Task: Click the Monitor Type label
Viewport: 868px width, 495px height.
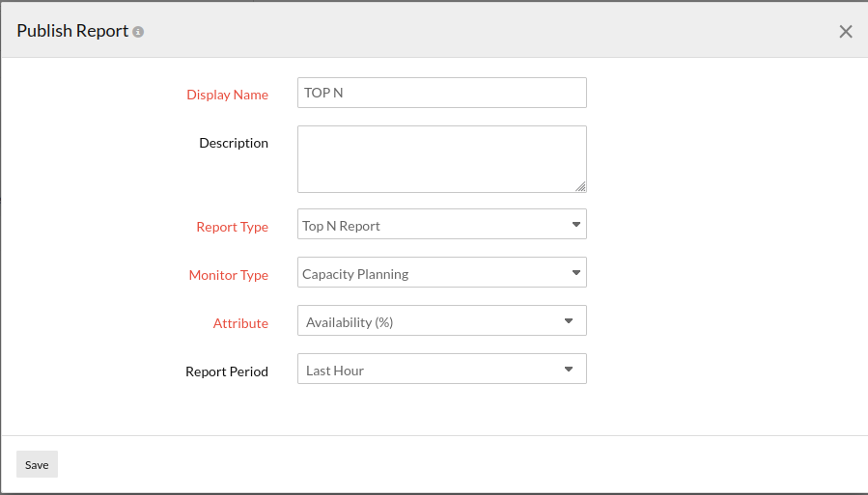Action: click(229, 275)
